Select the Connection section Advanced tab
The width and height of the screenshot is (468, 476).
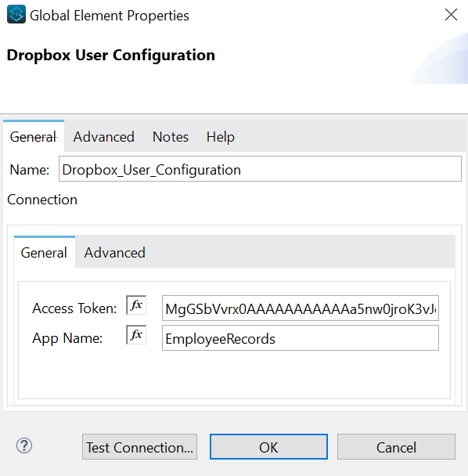pyautogui.click(x=115, y=253)
